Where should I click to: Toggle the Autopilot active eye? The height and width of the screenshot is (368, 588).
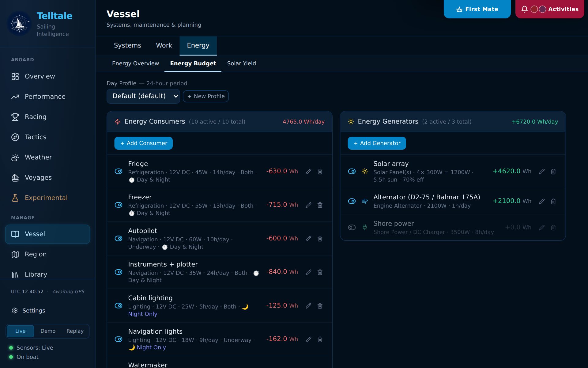pos(119,239)
